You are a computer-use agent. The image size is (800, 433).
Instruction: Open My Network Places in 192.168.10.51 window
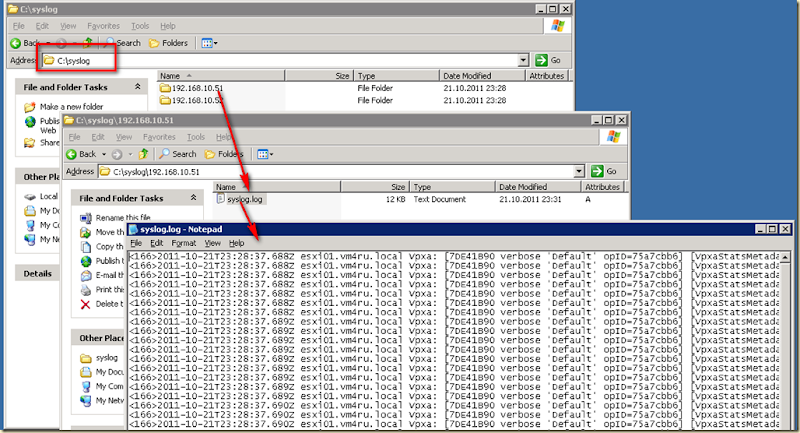pos(109,401)
